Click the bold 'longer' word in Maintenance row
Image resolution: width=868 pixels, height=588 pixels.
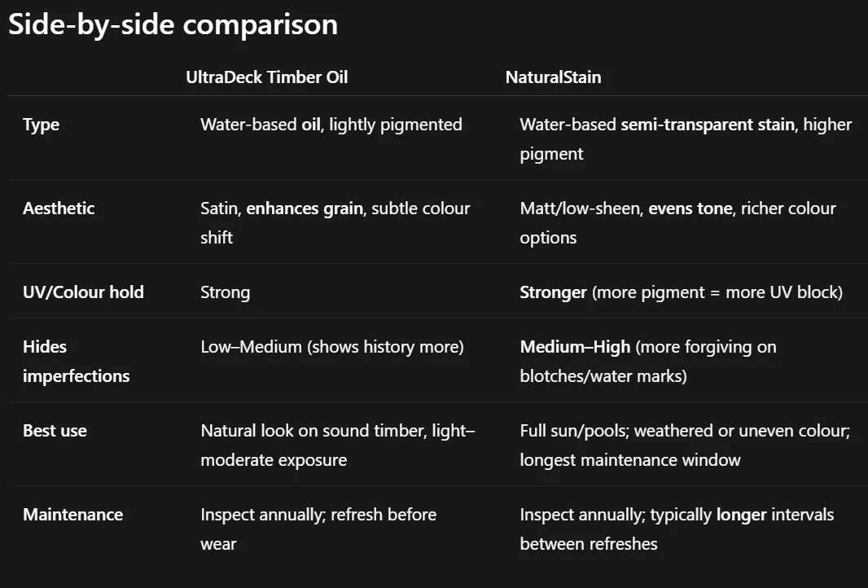(x=742, y=515)
